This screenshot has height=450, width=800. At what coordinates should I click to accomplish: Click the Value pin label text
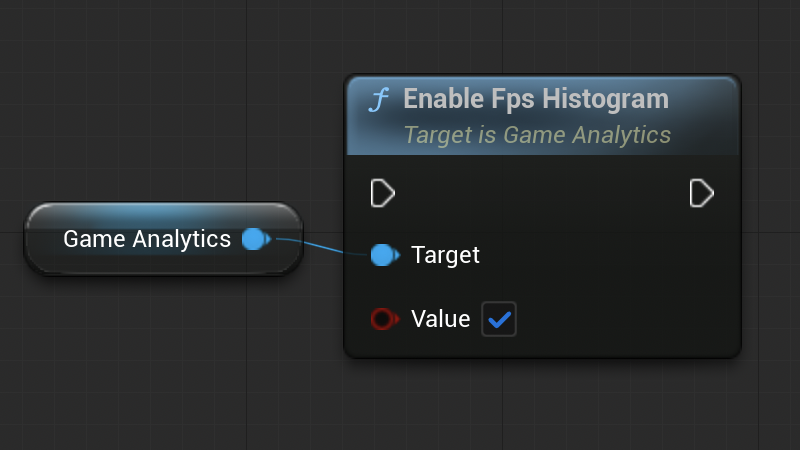tap(440, 319)
